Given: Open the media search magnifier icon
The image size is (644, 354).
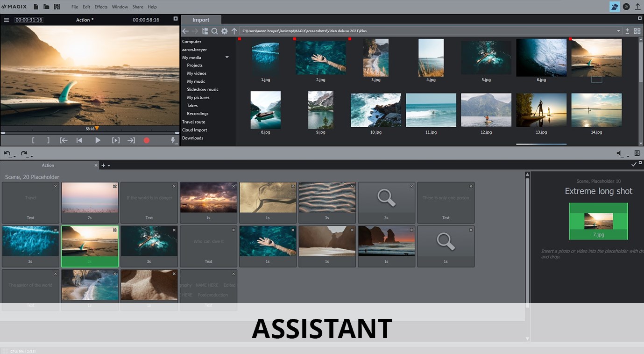Looking at the screenshot, I should pyautogui.click(x=214, y=31).
